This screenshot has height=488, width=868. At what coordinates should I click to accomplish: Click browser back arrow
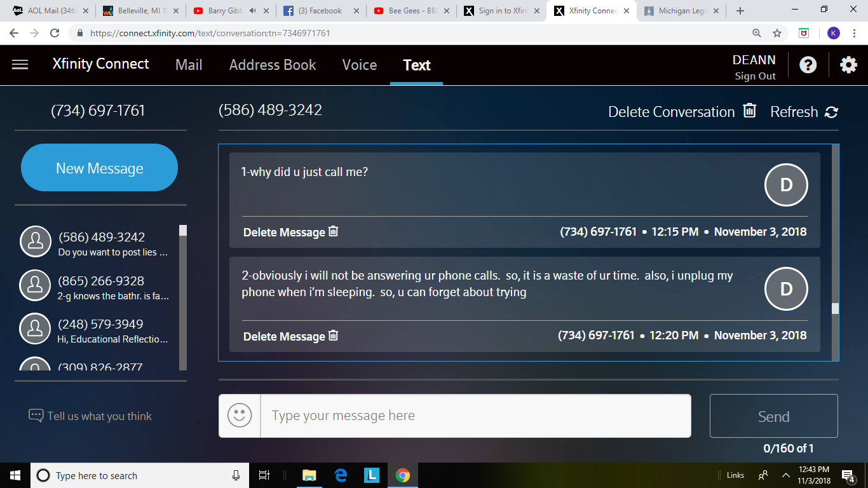click(x=14, y=33)
